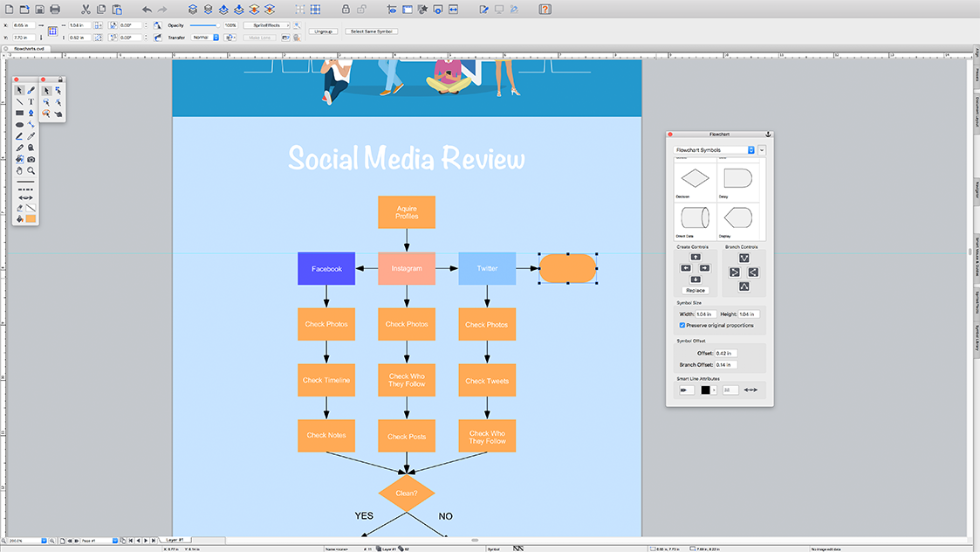
Task: Select the Line tool in toolbox
Action: tap(19, 101)
